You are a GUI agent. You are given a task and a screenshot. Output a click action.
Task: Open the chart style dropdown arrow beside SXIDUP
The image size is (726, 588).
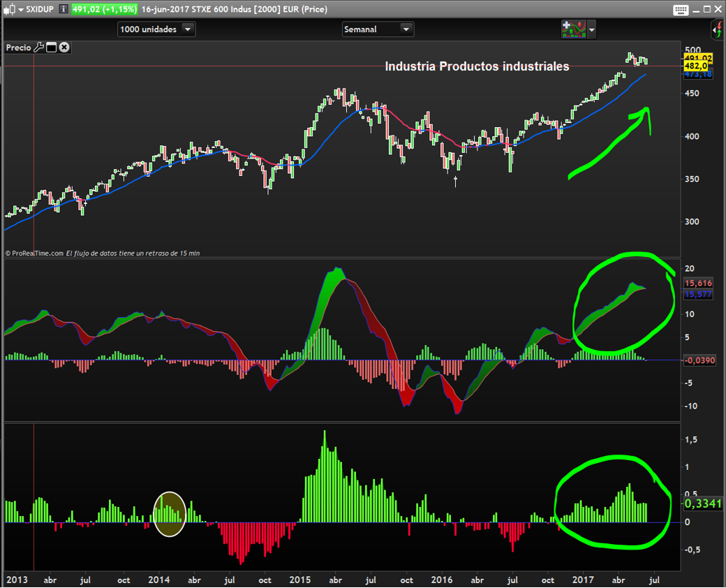21,10
